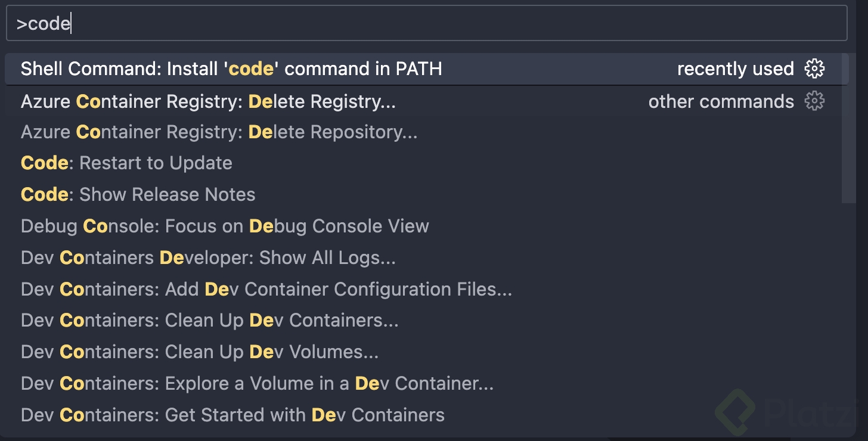Select 'Debug Console: Focus on Debug Console View'
This screenshot has width=868, height=441.
tap(225, 226)
